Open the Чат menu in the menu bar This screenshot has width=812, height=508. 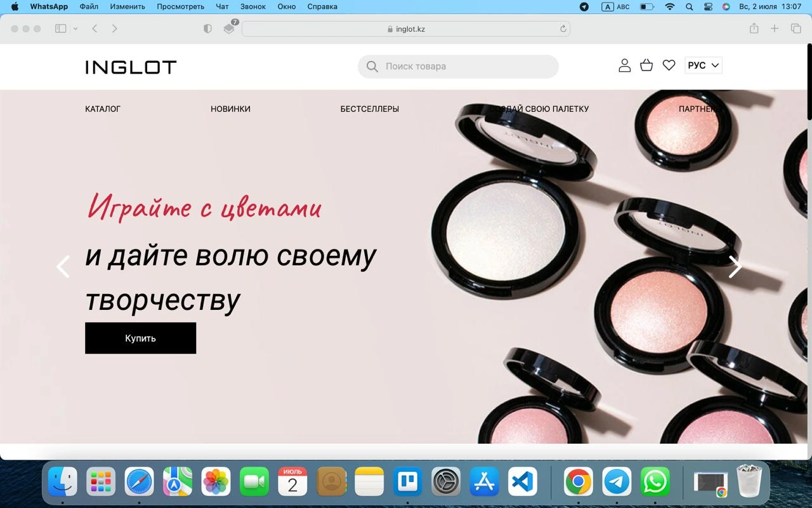coord(222,7)
